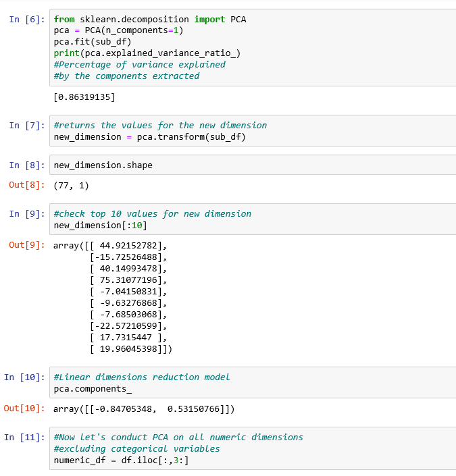Click the array value 17.7315447

[126, 338]
